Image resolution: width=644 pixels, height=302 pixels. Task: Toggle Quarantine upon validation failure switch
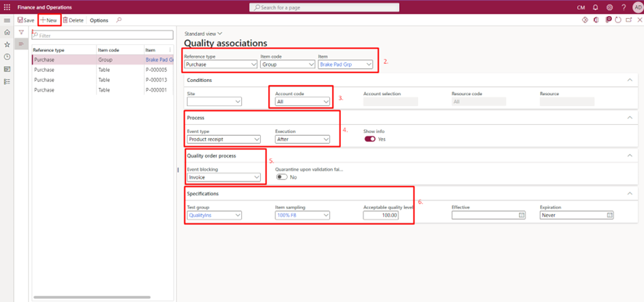[281, 177]
